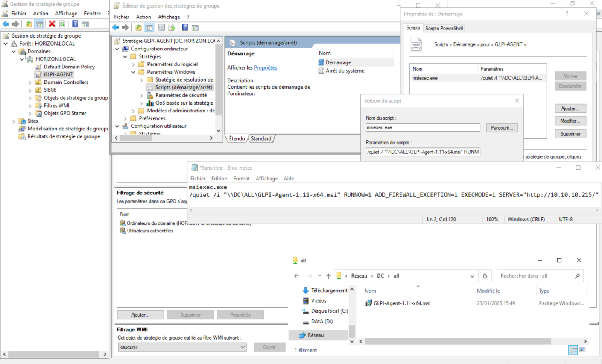Click the Parcourir button
Image resolution: width=602 pixels, height=364 pixels.
point(502,128)
